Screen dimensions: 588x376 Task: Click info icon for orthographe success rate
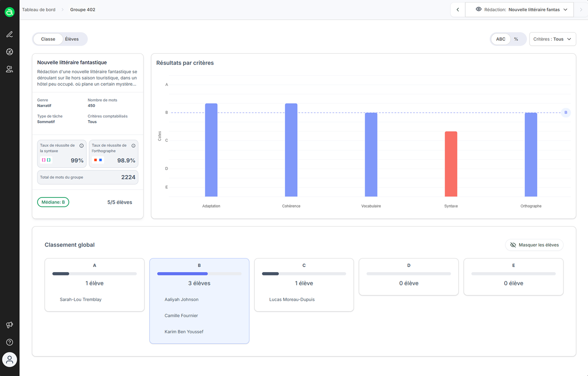pos(133,146)
